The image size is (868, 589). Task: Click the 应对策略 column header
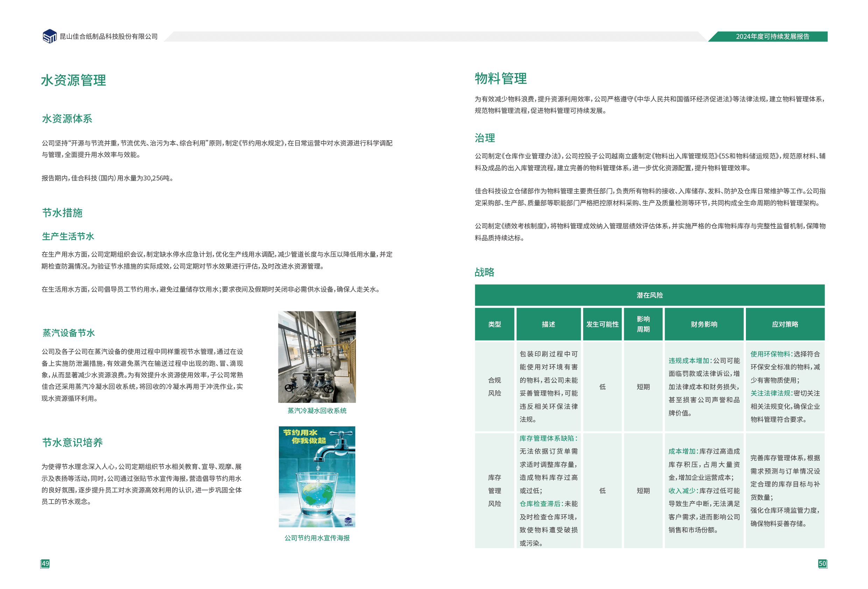tap(785, 324)
